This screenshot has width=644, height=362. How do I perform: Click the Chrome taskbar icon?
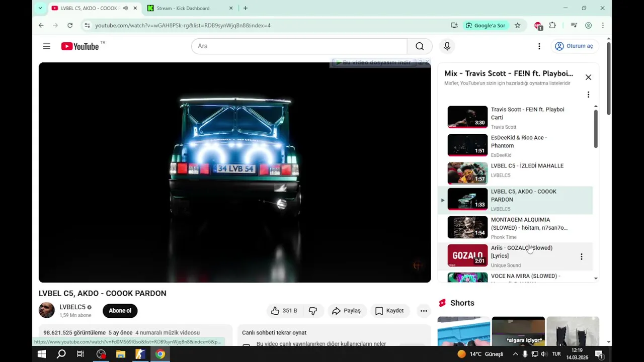pos(160,354)
